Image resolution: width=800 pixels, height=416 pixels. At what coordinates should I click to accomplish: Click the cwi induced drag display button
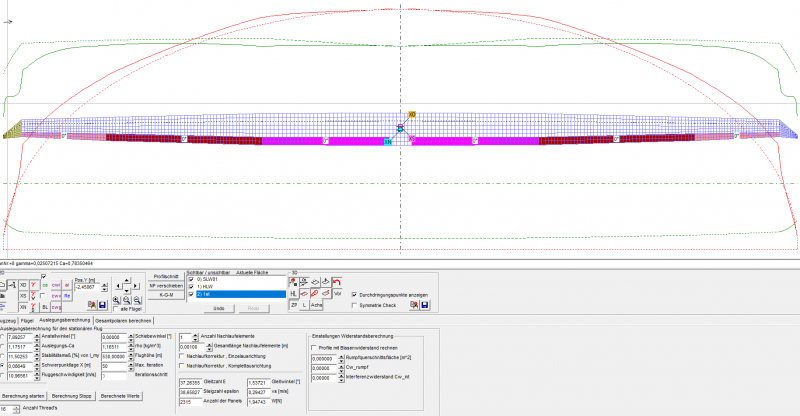pyautogui.click(x=56, y=285)
